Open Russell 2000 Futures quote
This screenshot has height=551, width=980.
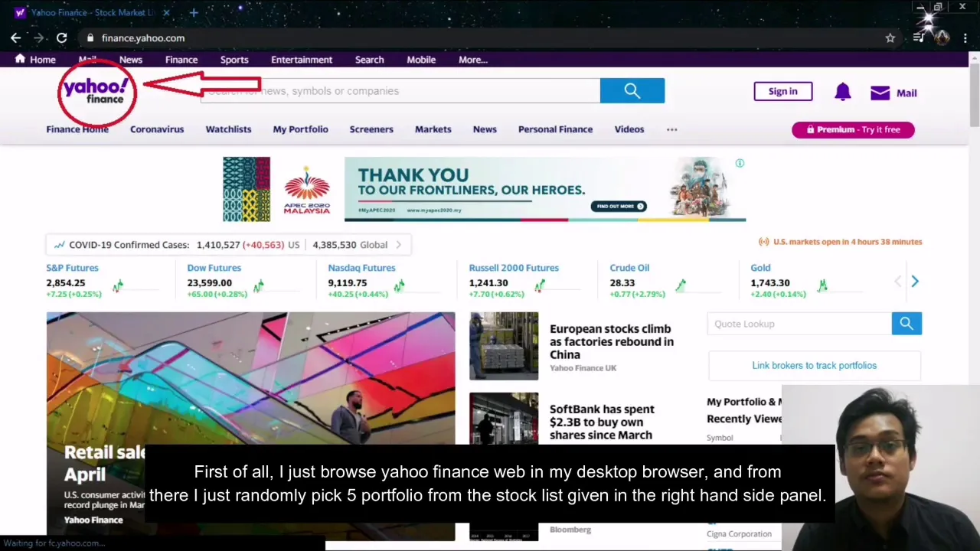point(514,268)
